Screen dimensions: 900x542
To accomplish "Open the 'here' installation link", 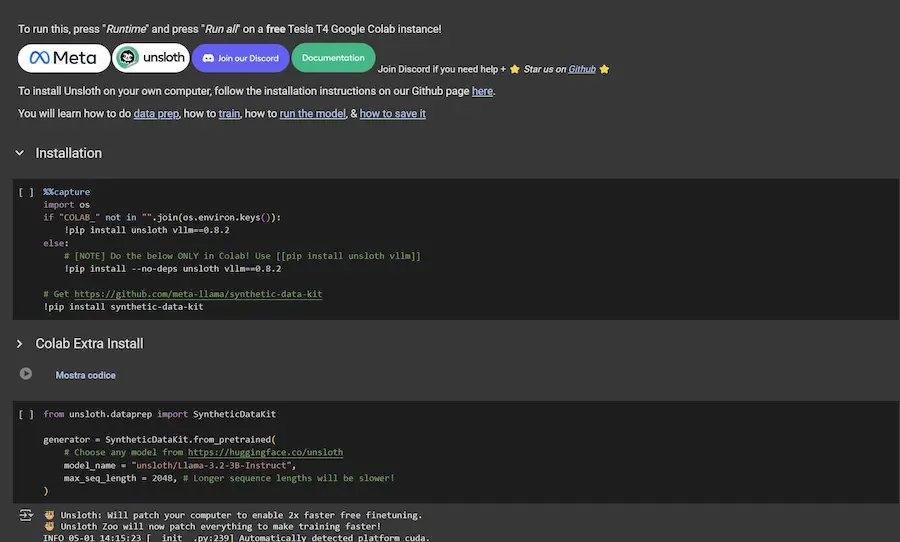I will (x=482, y=91).
